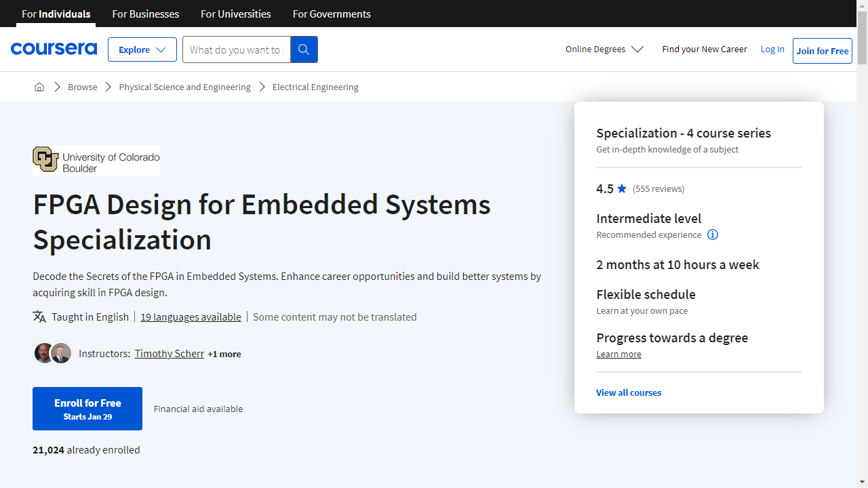Click Financial aid available text
Viewport: 868px width, 488px height.
point(198,409)
